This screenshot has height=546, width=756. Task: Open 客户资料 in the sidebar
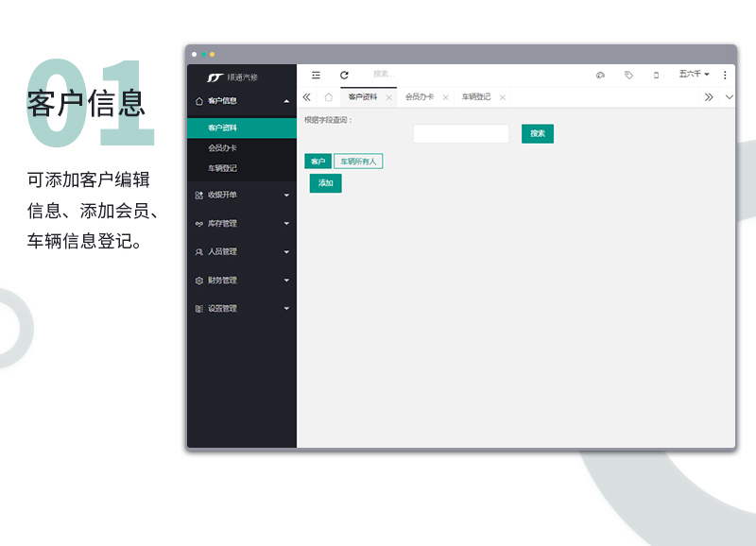click(x=242, y=128)
